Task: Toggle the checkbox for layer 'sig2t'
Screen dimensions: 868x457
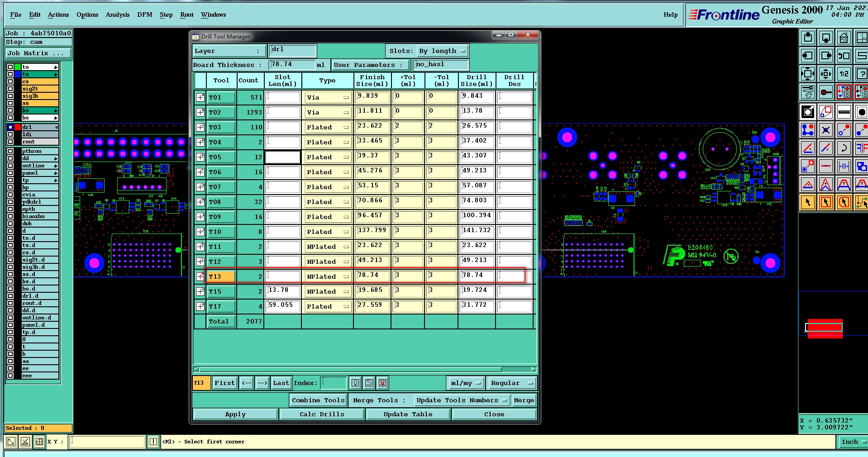Action: (10, 89)
